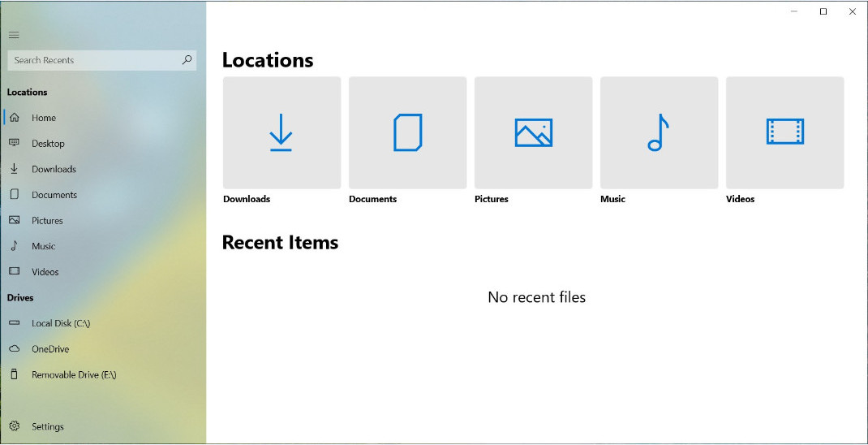Open Pictures label in sidebar

(47, 221)
